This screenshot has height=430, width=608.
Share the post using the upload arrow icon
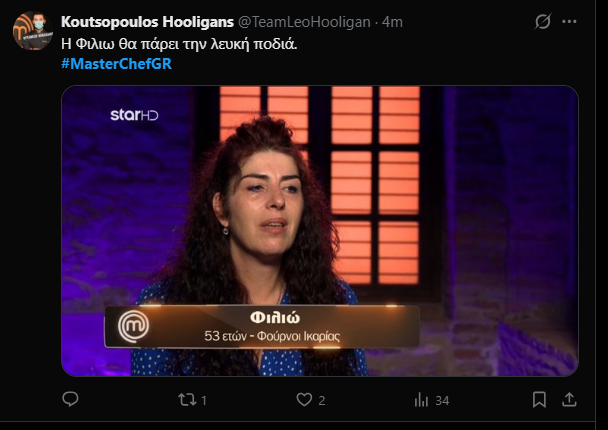[569, 400]
